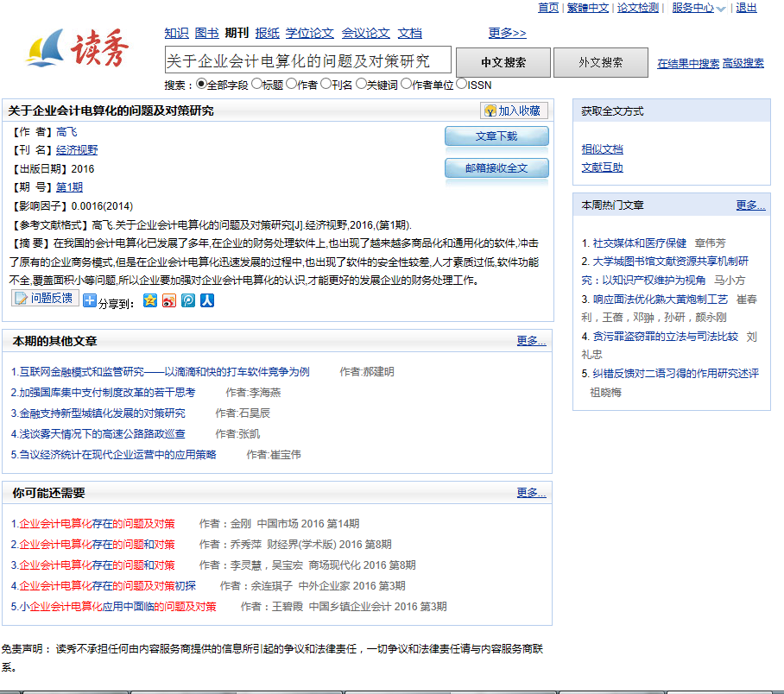Click the blue plus share icon
The width and height of the screenshot is (784, 694).
tap(89, 300)
